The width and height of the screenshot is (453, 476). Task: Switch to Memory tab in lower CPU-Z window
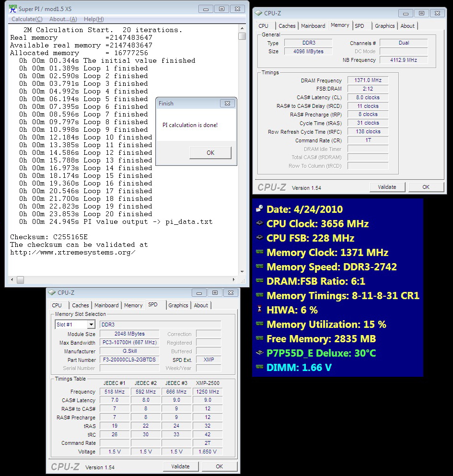133,305
